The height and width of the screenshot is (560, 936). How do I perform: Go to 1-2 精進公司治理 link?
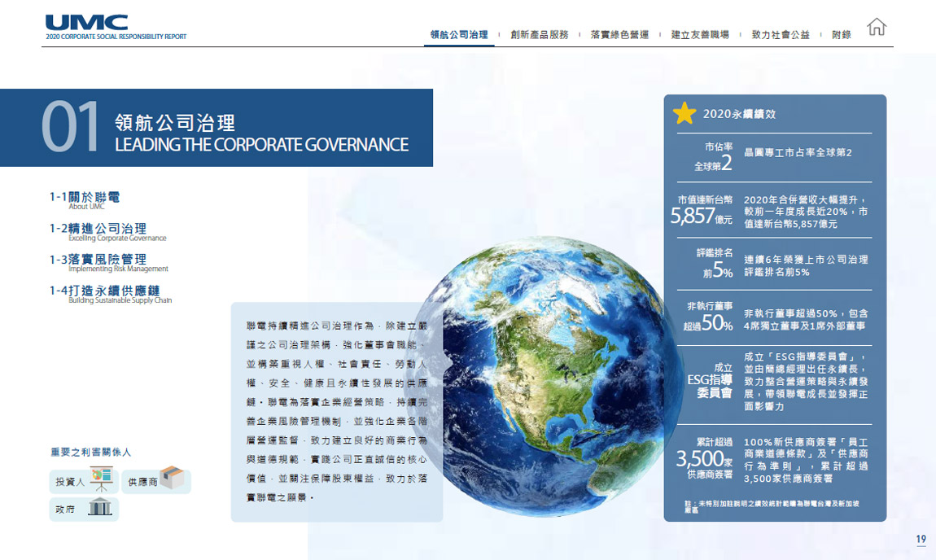[98, 229]
